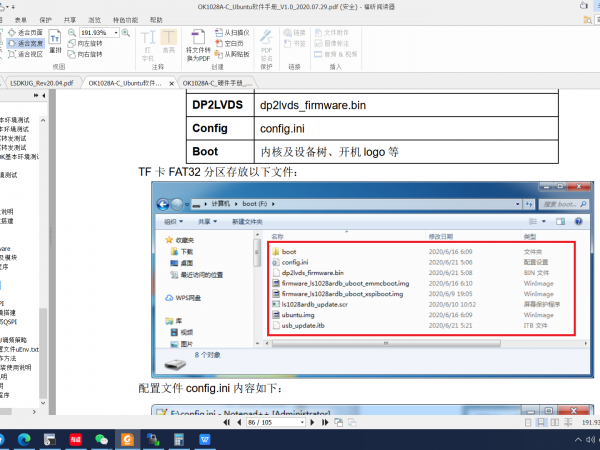The height and width of the screenshot is (450, 600).
Task: Toggle 适合宽度 fit width mode
Action: click(x=24, y=43)
